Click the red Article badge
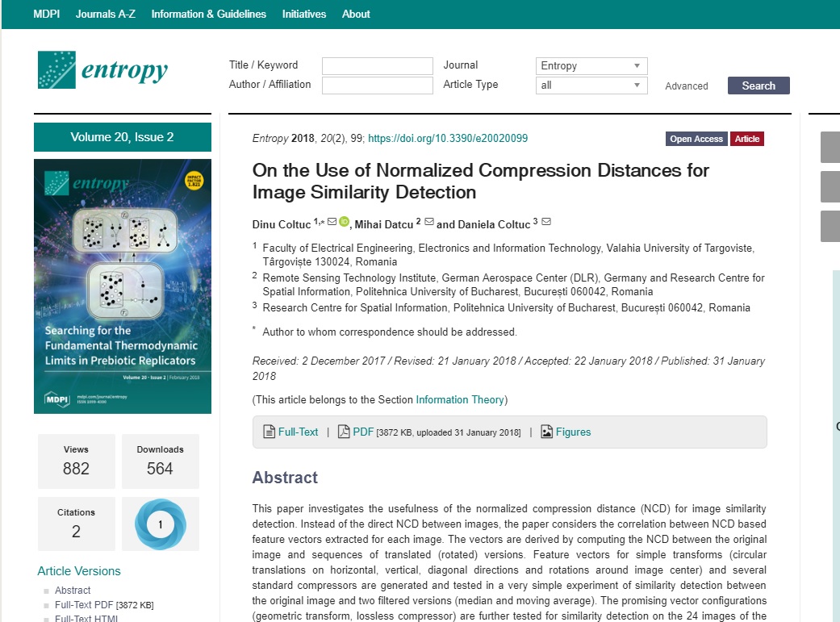The width and height of the screenshot is (840, 622). (746, 139)
